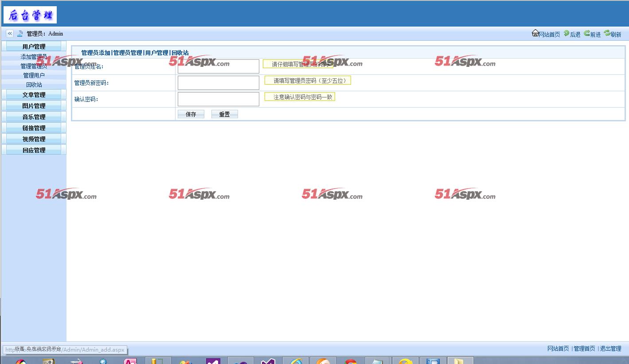Click the 后台管理 logo image

[30, 15]
